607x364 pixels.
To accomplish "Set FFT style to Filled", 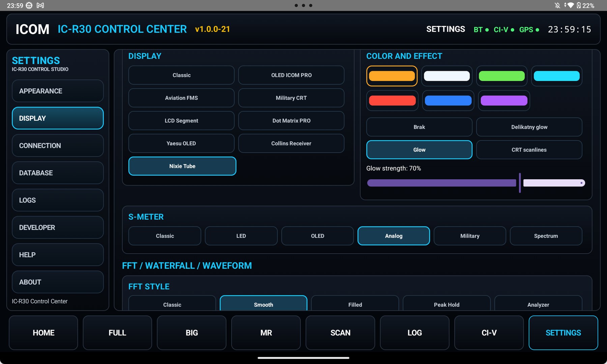I will pyautogui.click(x=355, y=304).
